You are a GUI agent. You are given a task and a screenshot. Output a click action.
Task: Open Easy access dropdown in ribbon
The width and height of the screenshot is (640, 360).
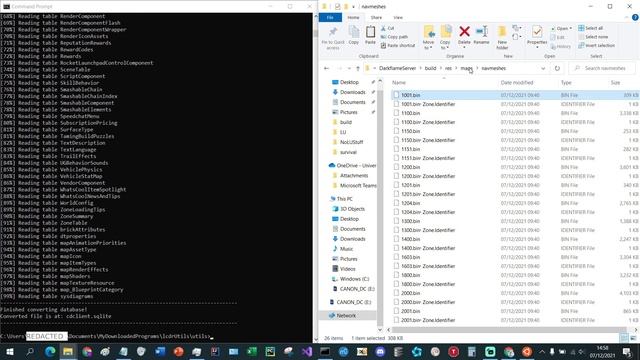(516, 37)
